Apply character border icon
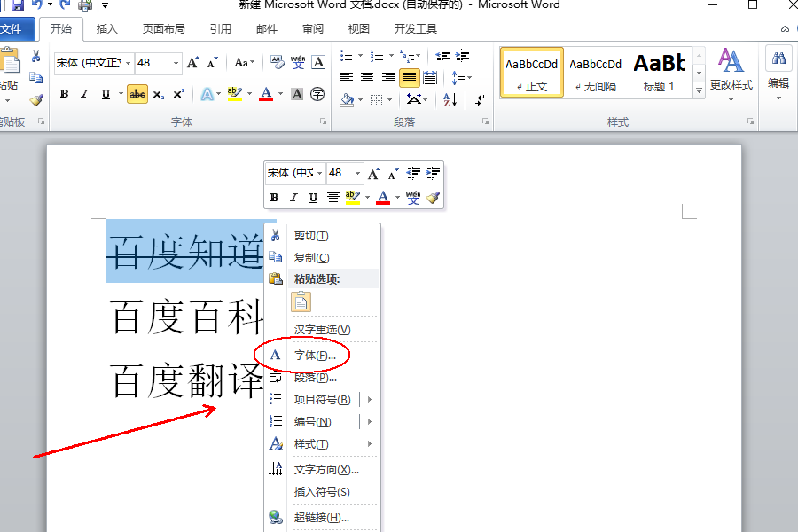The height and width of the screenshot is (532, 798). coord(318,63)
